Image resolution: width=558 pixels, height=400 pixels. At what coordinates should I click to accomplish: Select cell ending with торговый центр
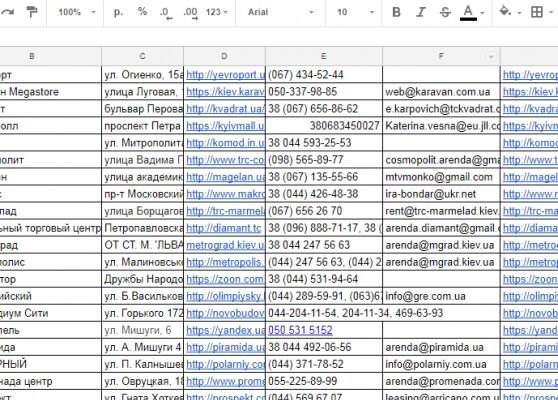pos(51,228)
